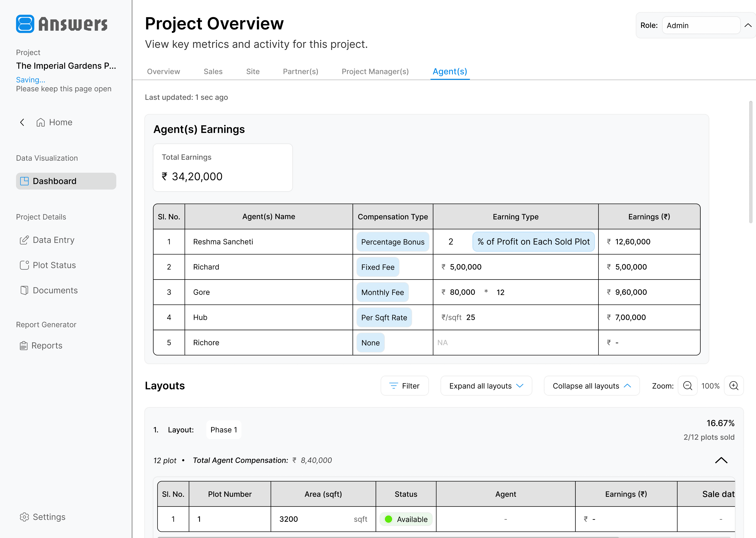Image resolution: width=756 pixels, height=538 pixels.
Task: Switch to the Overview tab
Action: pos(164,71)
